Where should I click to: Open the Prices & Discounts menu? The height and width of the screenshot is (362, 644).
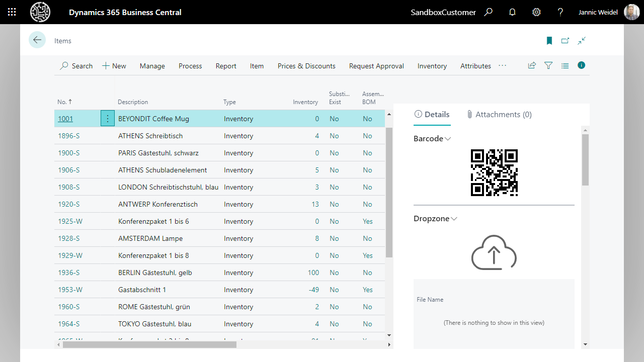306,66
